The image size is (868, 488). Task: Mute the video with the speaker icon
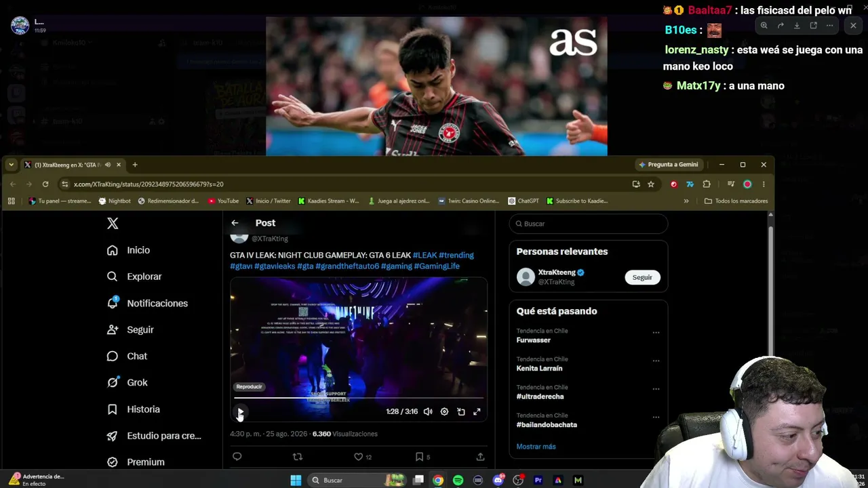pyautogui.click(x=428, y=411)
